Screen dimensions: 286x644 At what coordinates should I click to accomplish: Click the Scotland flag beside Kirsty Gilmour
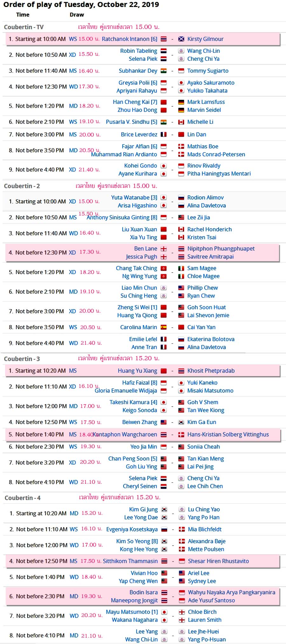pos(181,39)
